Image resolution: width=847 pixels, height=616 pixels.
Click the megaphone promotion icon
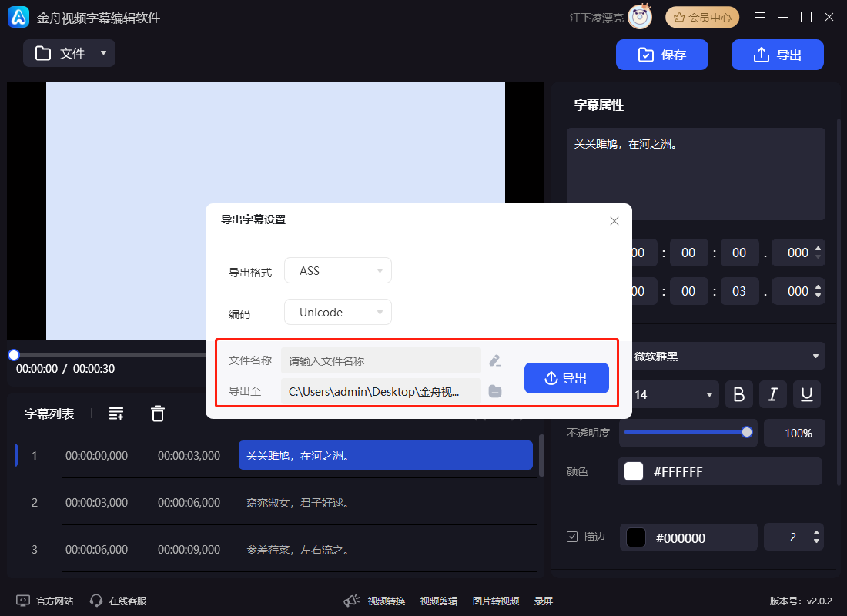pyautogui.click(x=352, y=601)
